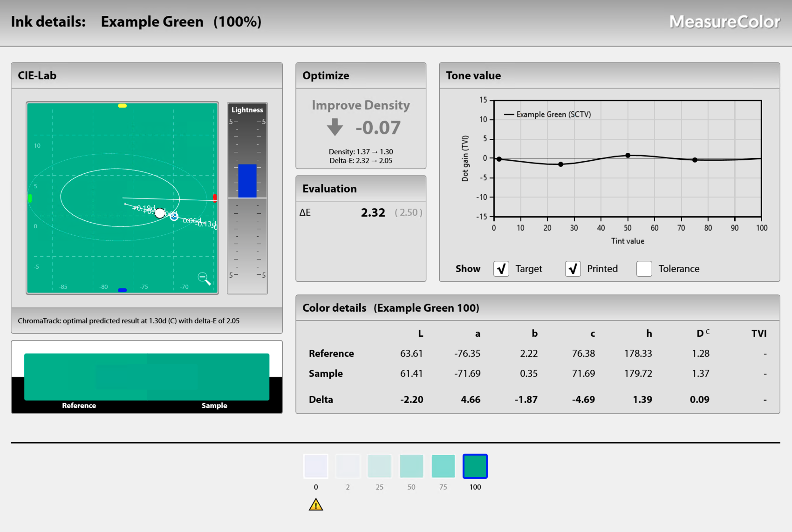This screenshot has width=792, height=532.
Task: Uncheck the Target checkbox
Action: coord(501,269)
